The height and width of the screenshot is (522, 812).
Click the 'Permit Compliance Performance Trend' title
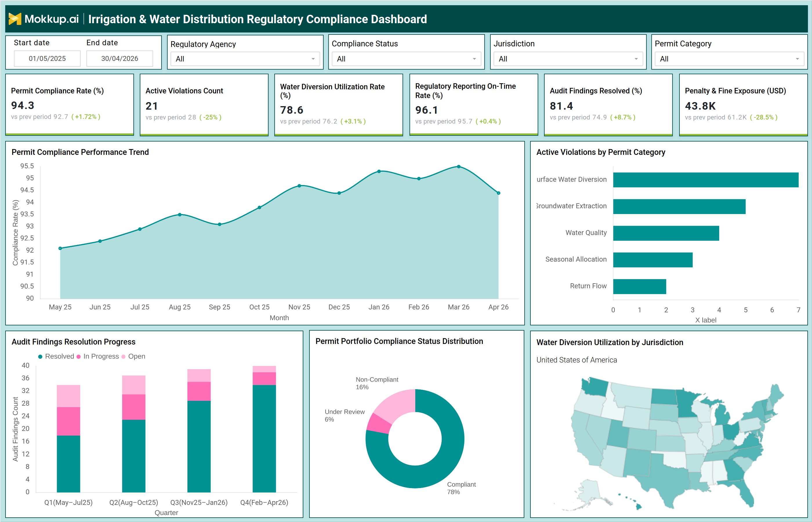click(x=80, y=152)
